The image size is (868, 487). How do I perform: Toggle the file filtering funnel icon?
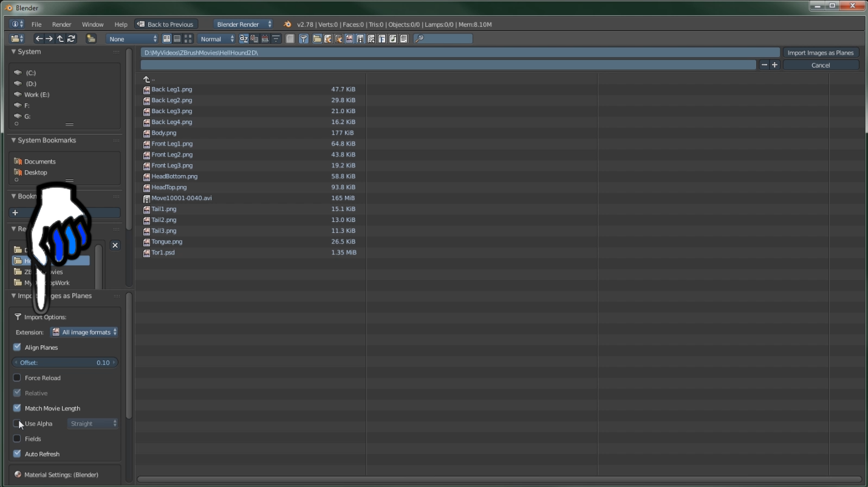coord(304,39)
